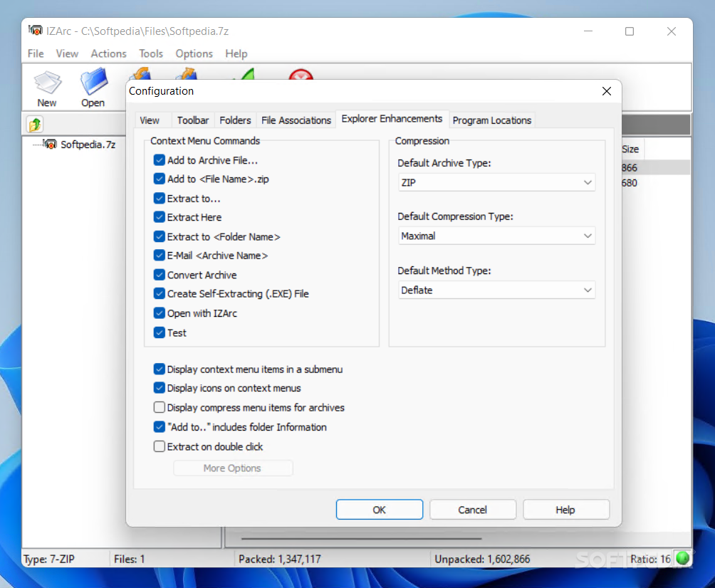Click the Softpedia.7z archive icon in tree

[x=51, y=145]
